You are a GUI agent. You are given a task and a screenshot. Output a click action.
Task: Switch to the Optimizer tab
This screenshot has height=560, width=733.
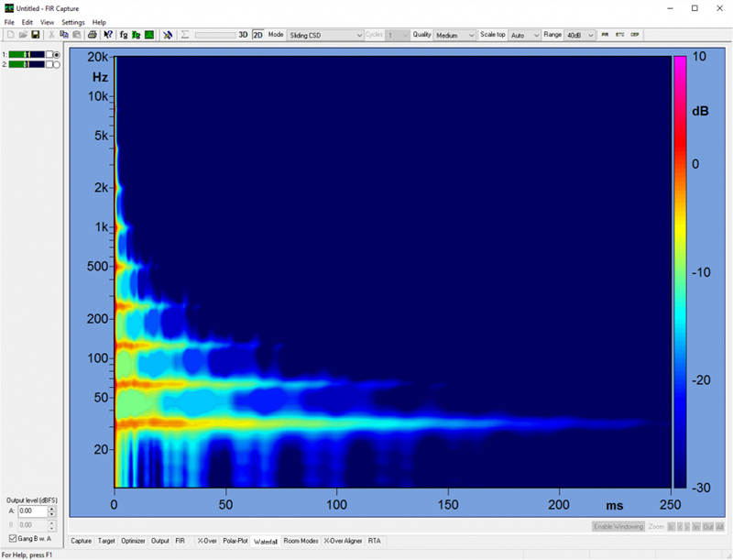coord(133,541)
